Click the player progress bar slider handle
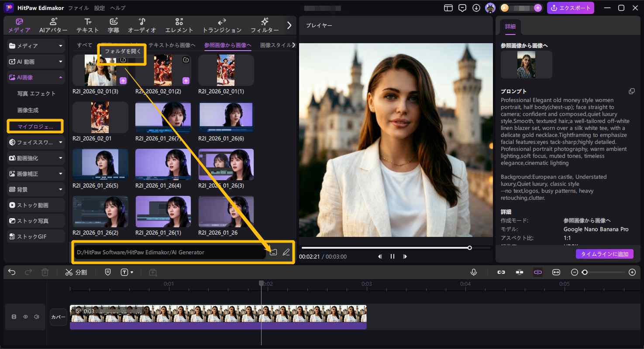644x349 pixels. (x=470, y=248)
